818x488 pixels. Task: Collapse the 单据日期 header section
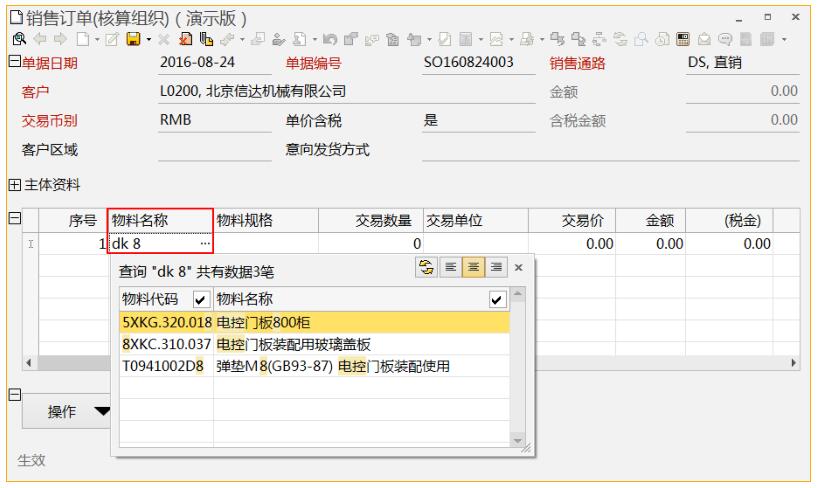12,64
